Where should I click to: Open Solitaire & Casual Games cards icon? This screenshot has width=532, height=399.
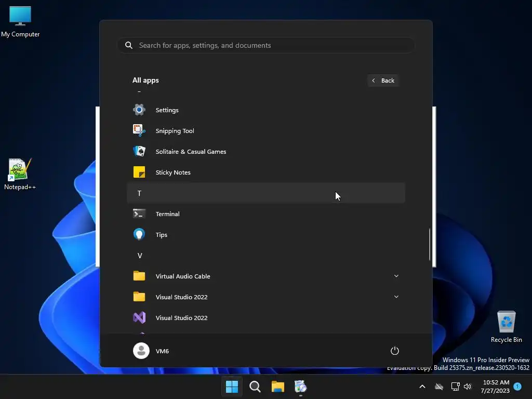[x=139, y=151]
